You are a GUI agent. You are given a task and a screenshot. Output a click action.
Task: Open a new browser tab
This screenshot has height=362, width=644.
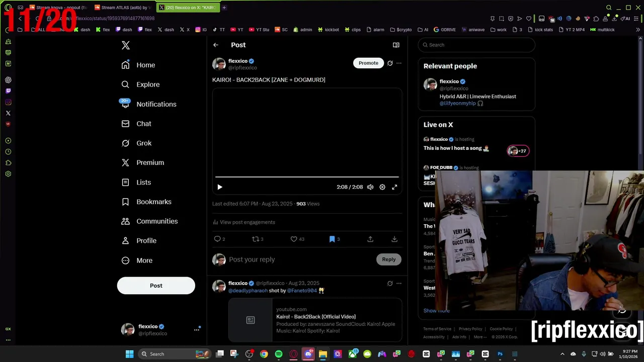click(224, 8)
